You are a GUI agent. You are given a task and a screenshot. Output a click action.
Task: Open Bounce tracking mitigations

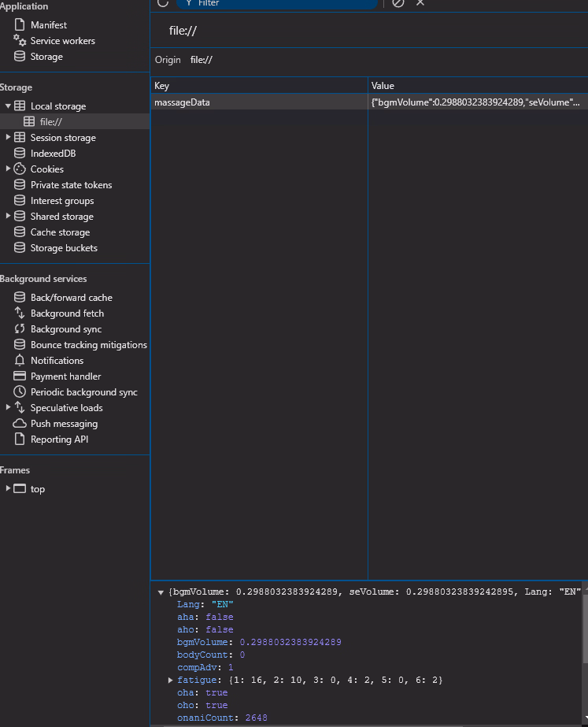[x=88, y=345]
